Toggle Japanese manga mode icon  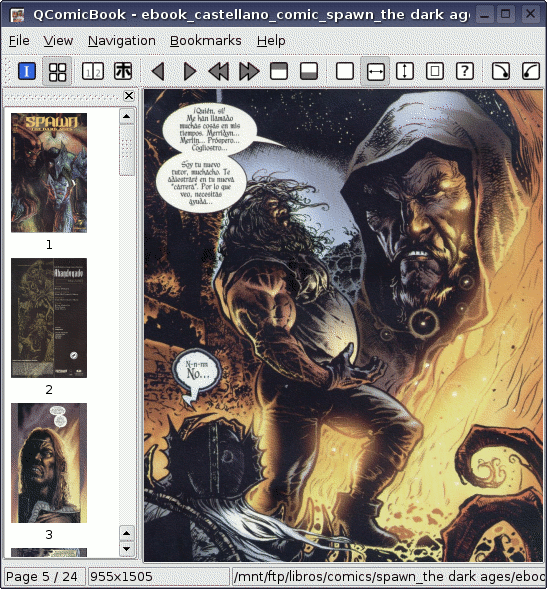pyautogui.click(x=123, y=71)
